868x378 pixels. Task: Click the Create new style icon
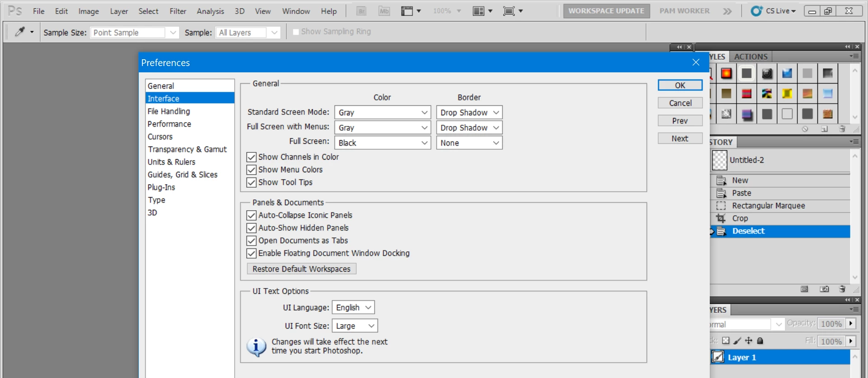tap(824, 129)
